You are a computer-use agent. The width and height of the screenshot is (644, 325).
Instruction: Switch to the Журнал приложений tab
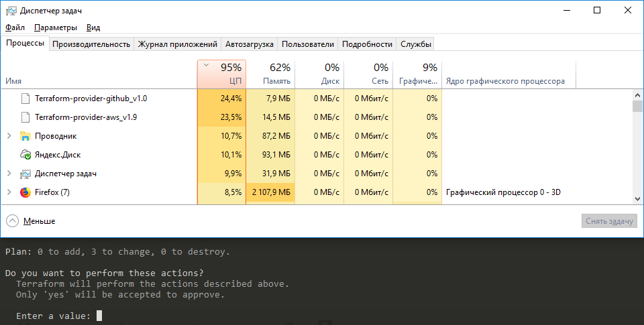[177, 44]
